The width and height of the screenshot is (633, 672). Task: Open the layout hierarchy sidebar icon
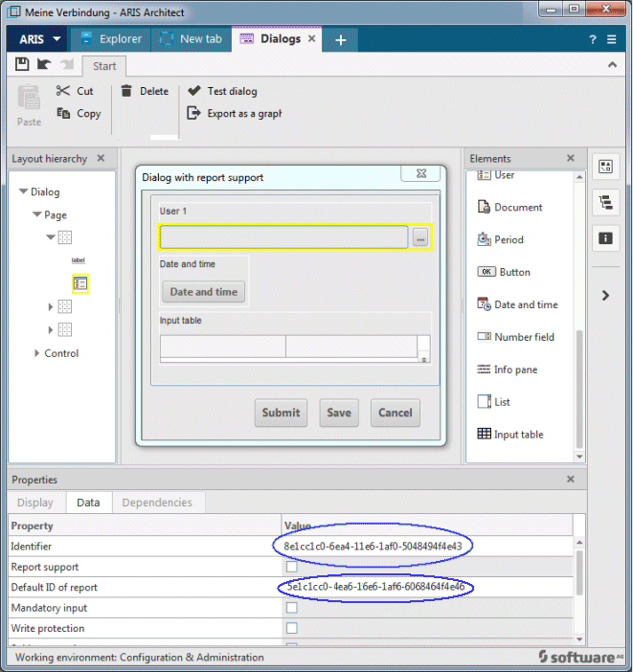pyautogui.click(x=605, y=202)
